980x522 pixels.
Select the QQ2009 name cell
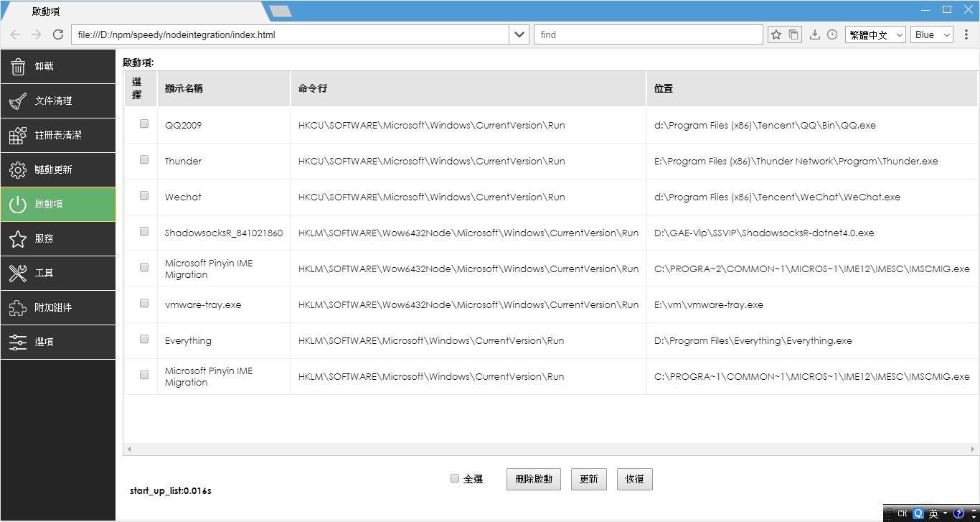point(224,125)
